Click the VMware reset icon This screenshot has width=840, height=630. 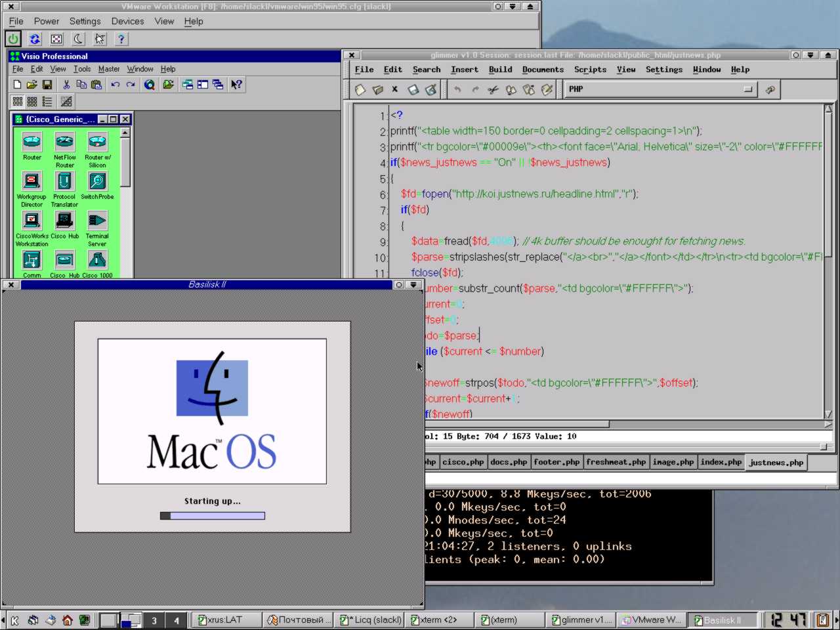pos(35,39)
